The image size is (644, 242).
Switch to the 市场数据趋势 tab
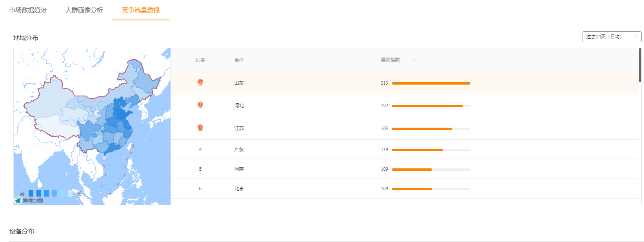click(x=28, y=10)
